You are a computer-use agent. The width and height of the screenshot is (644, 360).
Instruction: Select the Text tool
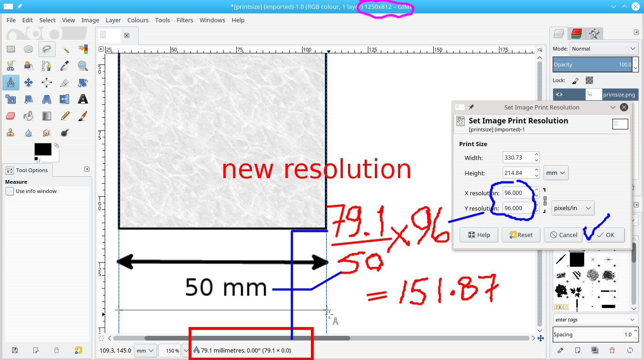coord(83,99)
